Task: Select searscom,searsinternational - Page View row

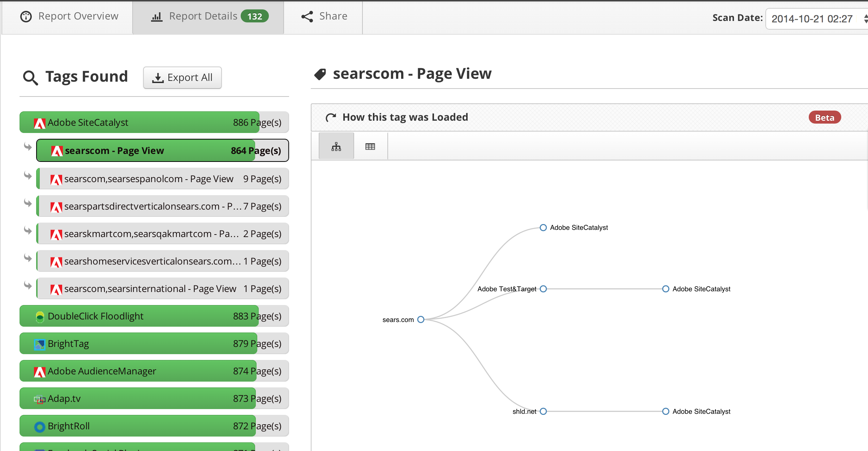Action: tap(163, 288)
